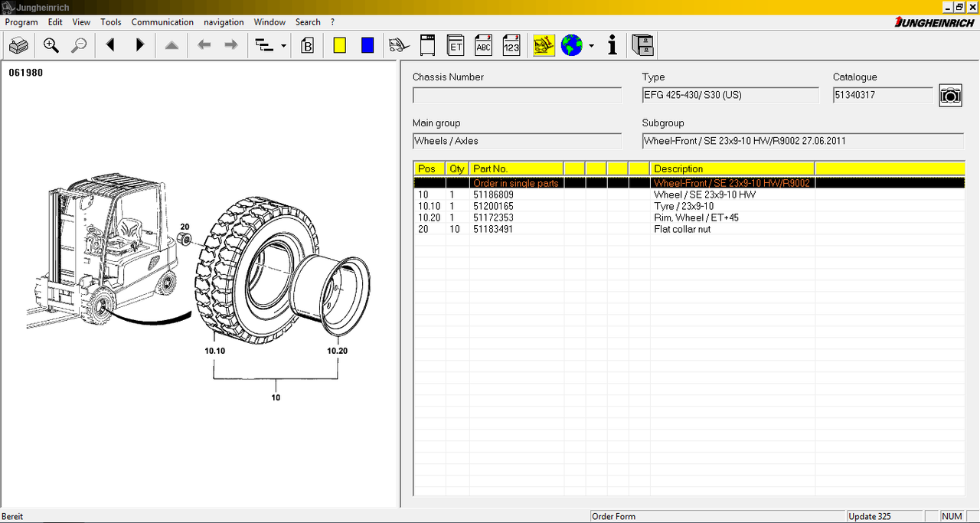Click the globe language icon
The image size is (980, 523).
tap(571, 46)
